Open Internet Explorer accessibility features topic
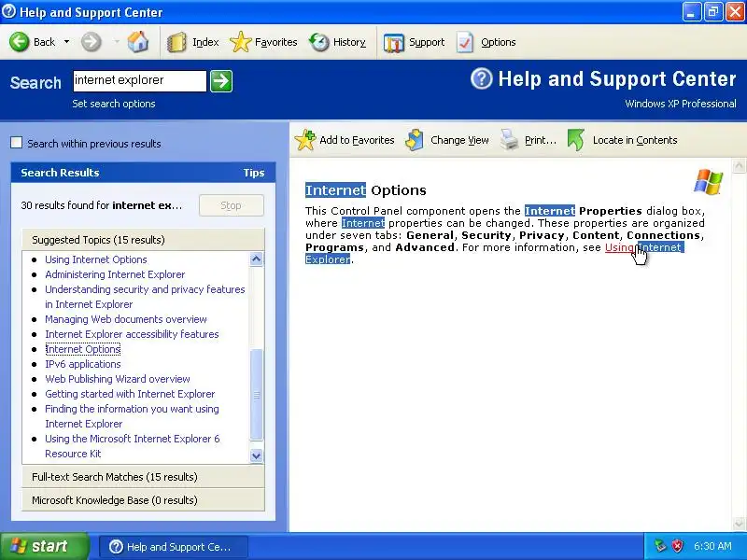 coord(132,334)
